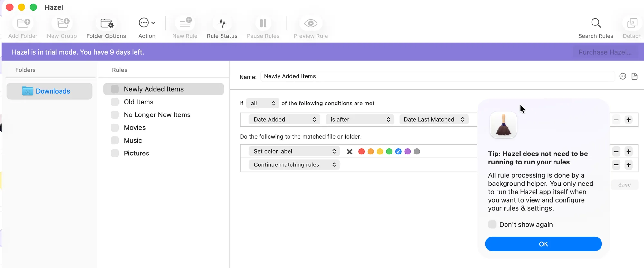Open the Date Last Matched dropdown
The image size is (644, 268).
(x=434, y=120)
